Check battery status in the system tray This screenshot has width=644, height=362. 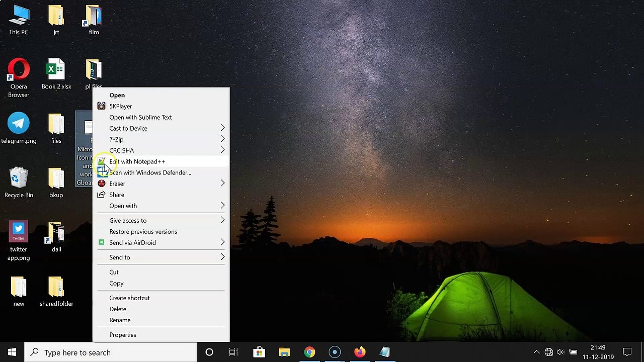click(x=573, y=352)
